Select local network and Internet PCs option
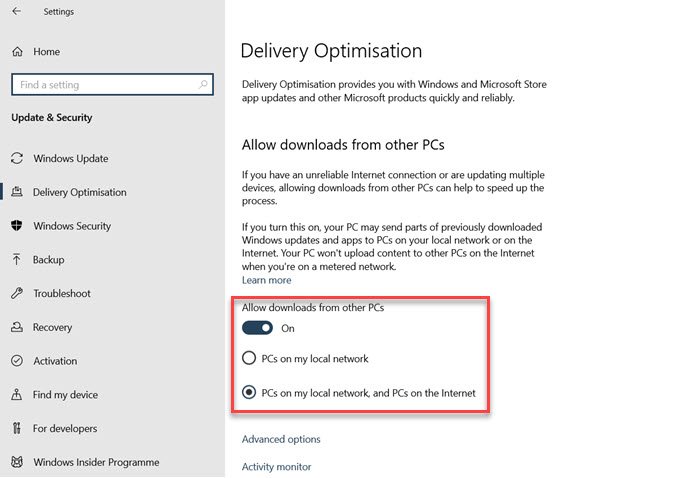The width and height of the screenshot is (700, 478). point(249,393)
